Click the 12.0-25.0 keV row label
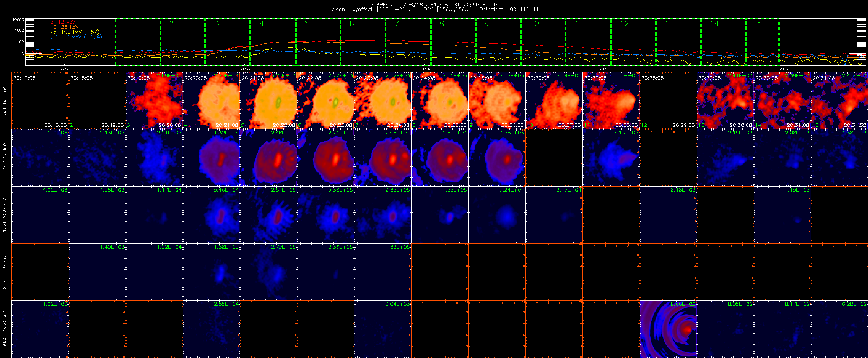This screenshot has height=358, width=868. 5,215
